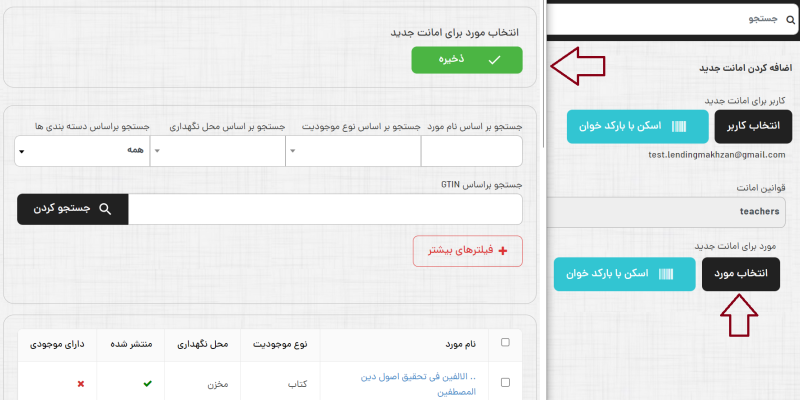This screenshot has height=400, width=800.
Task: Focus the search by item name field
Action: click(471, 151)
